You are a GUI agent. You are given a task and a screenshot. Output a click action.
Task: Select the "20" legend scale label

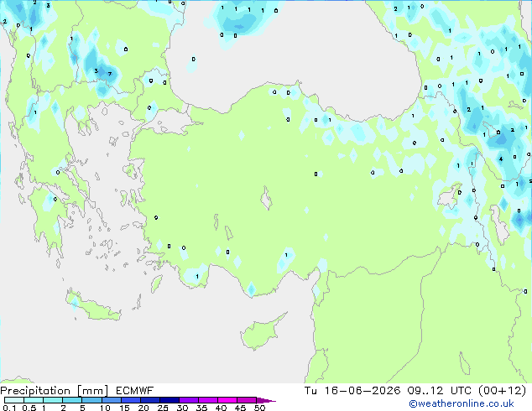[143, 408]
